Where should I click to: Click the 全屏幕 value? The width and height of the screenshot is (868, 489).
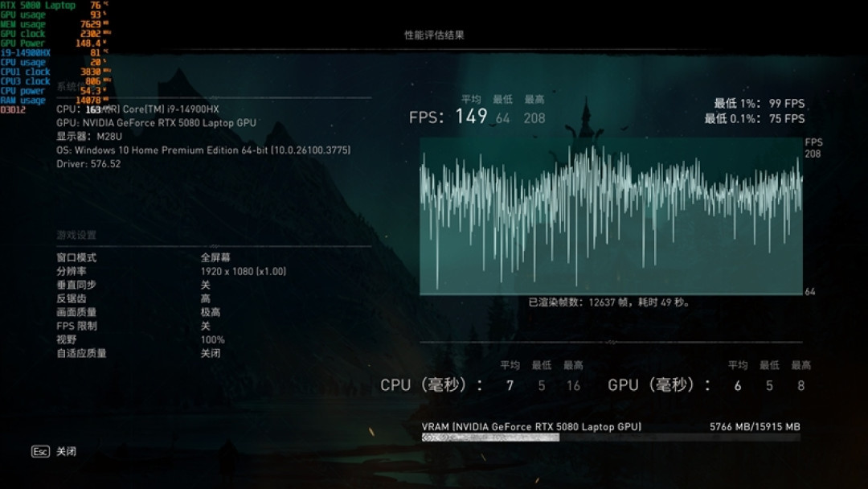coord(215,257)
